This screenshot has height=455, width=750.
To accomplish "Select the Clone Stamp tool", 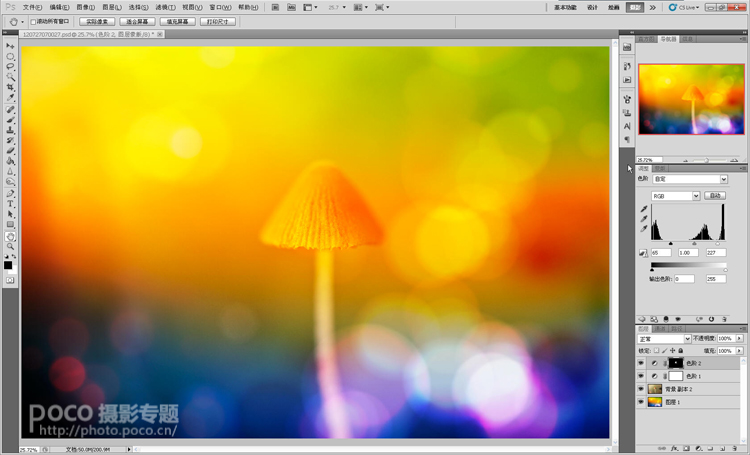I will (10, 130).
